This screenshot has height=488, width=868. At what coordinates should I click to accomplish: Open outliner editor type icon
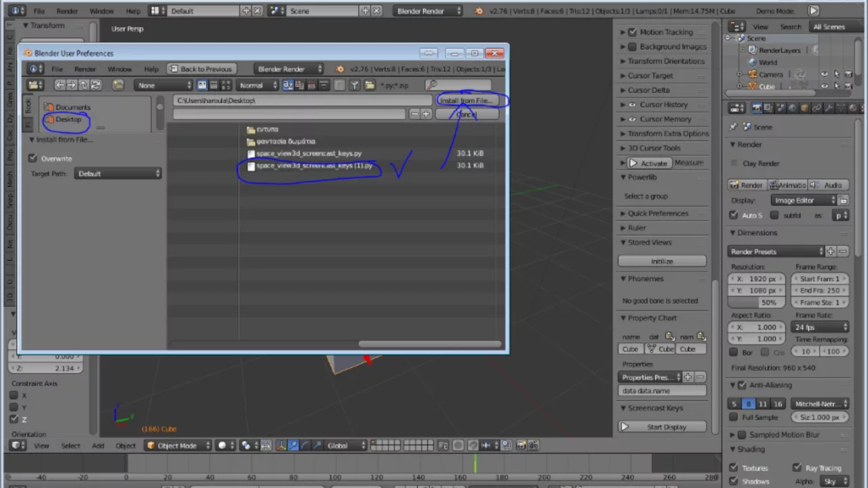click(x=737, y=26)
